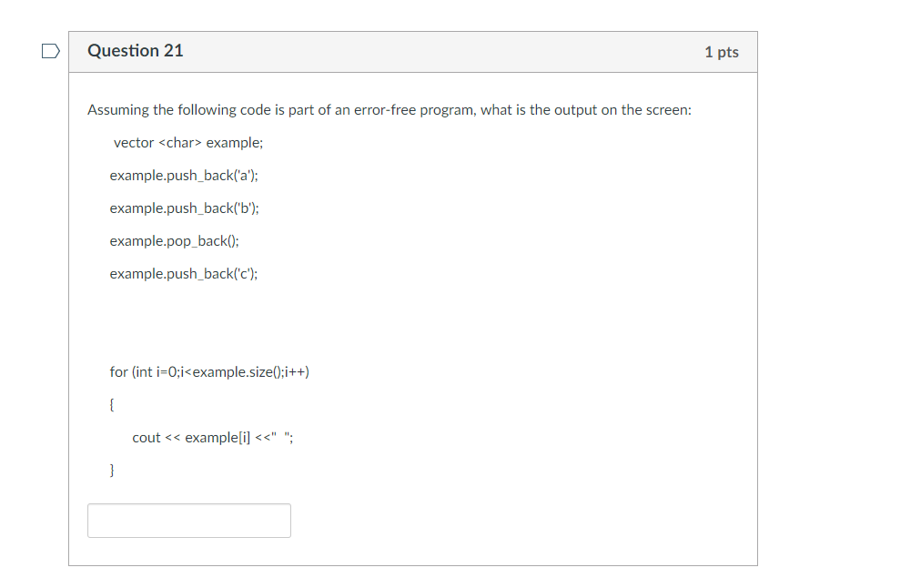The image size is (921, 588).
Task: Select the for loop line in the code
Action: point(209,371)
